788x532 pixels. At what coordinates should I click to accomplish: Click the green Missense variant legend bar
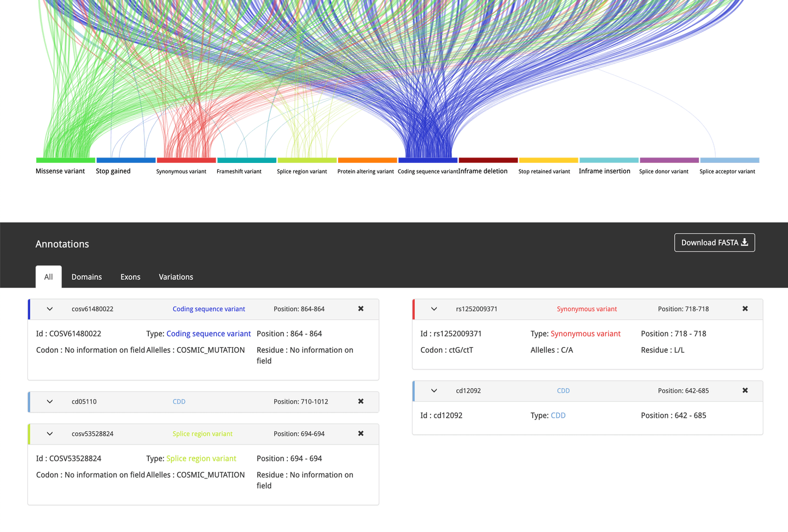point(66,160)
